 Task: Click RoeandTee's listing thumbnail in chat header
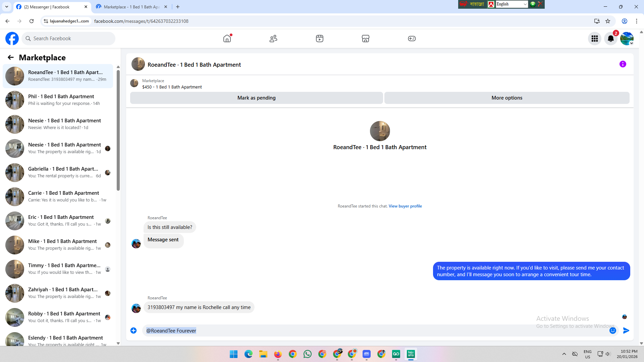(x=138, y=64)
